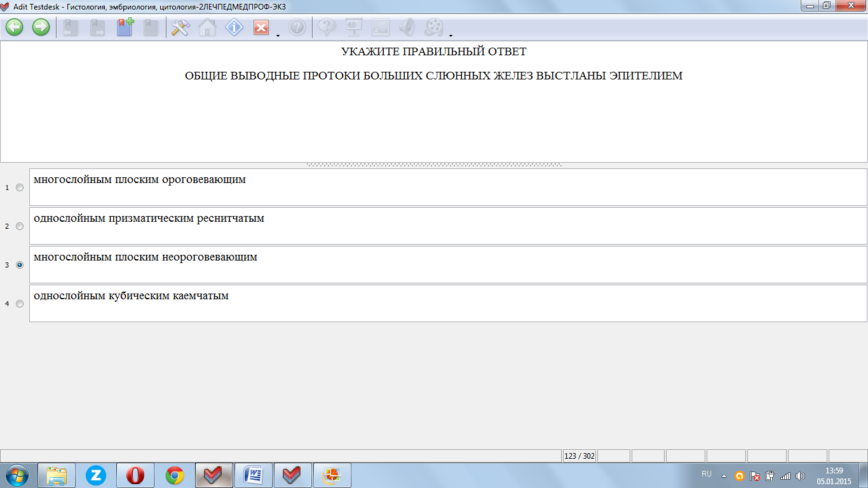Switch to second Adit Testdesk taskbar button

[x=293, y=475]
